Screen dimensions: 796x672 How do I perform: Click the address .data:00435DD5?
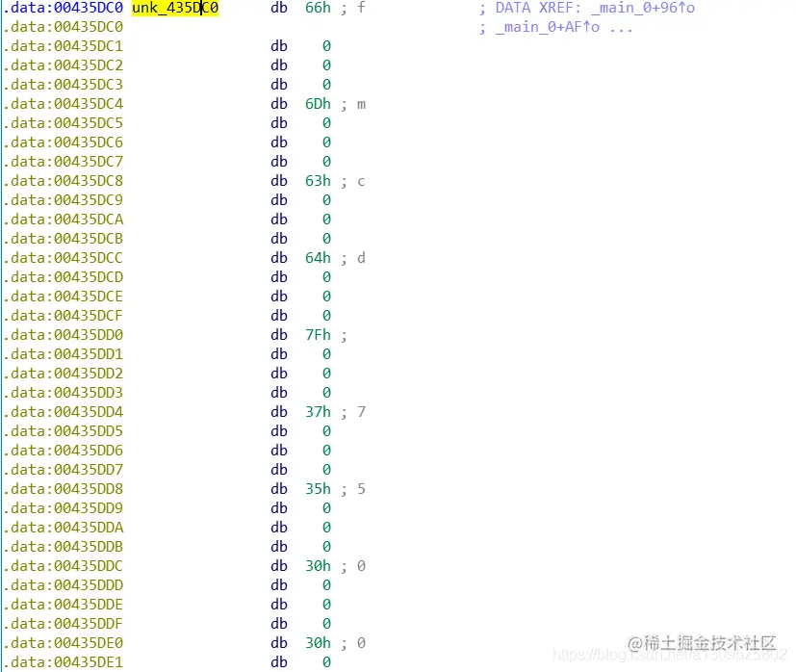(63, 431)
